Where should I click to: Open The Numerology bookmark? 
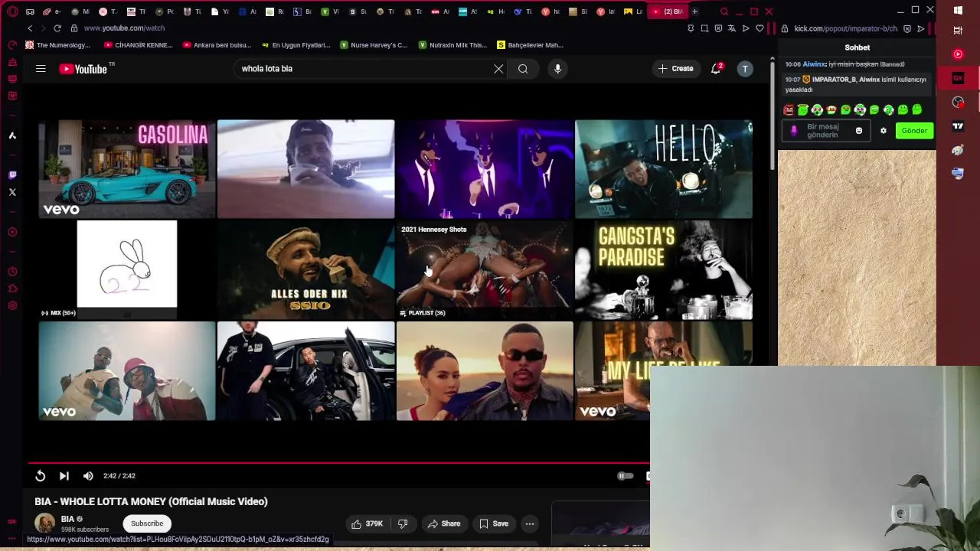(x=58, y=45)
